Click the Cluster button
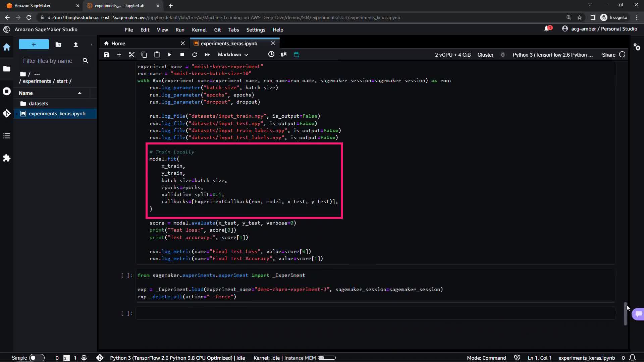The image size is (644, 362). coord(485,55)
